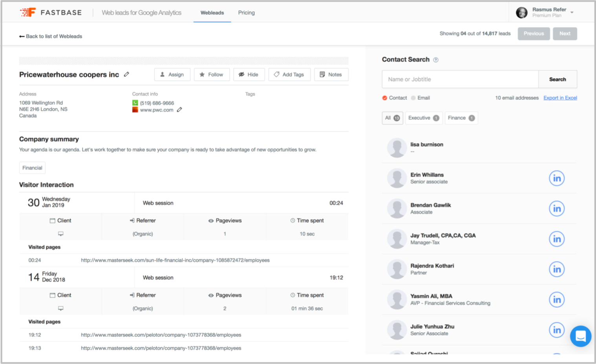Filter contacts by Finance
596x364 pixels.
[461, 118]
